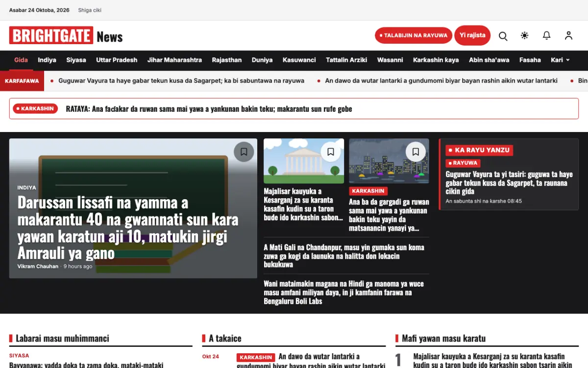Click the KA RAYU YANZU live badge
Screen dimensions: 588x368
pos(479,150)
